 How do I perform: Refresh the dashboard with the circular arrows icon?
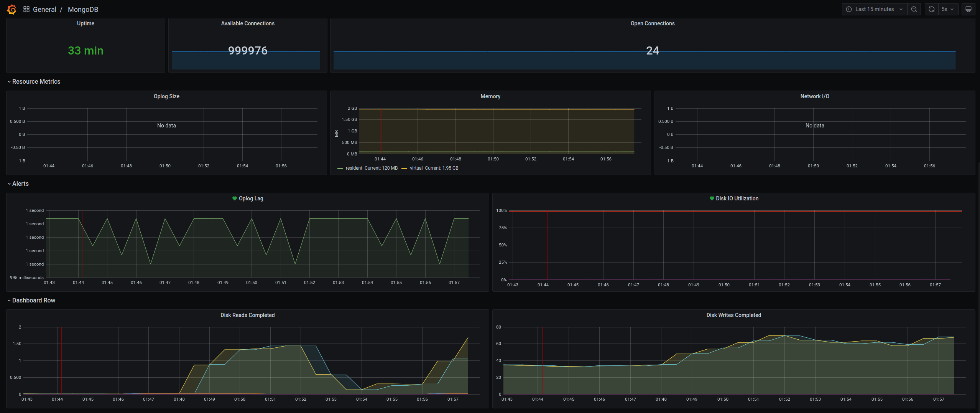point(931,9)
